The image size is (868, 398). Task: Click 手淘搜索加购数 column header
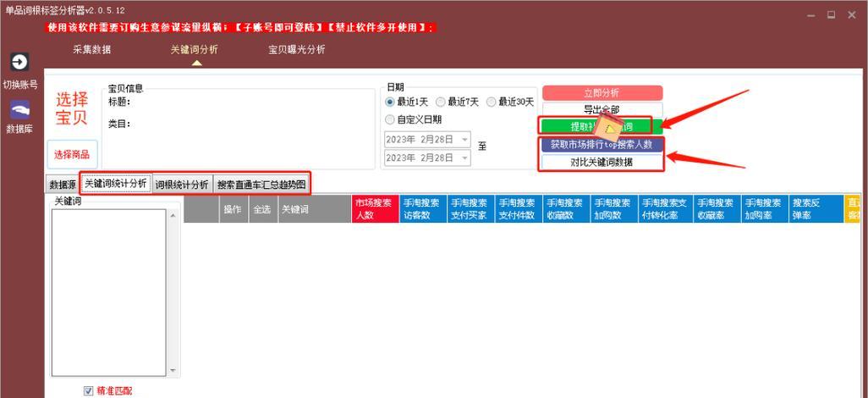614,209
